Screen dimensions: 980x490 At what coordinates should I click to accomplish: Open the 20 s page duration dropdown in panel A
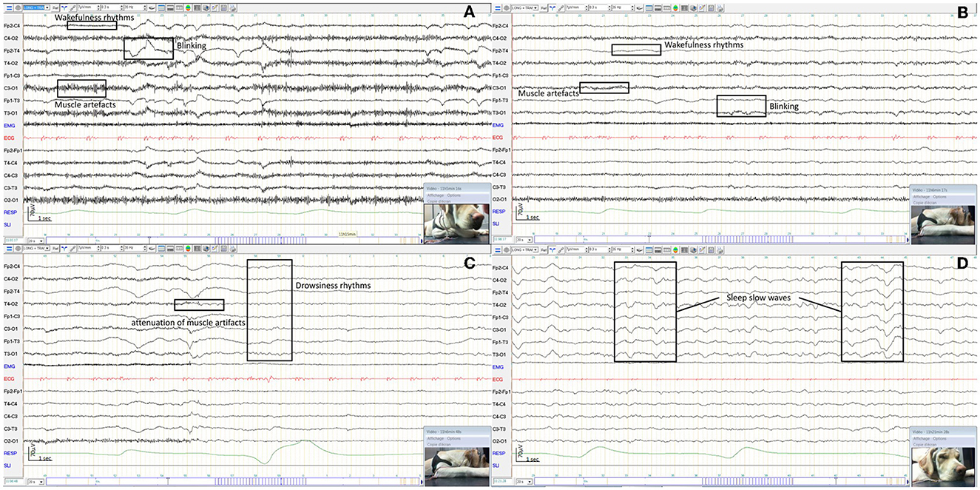(36, 241)
